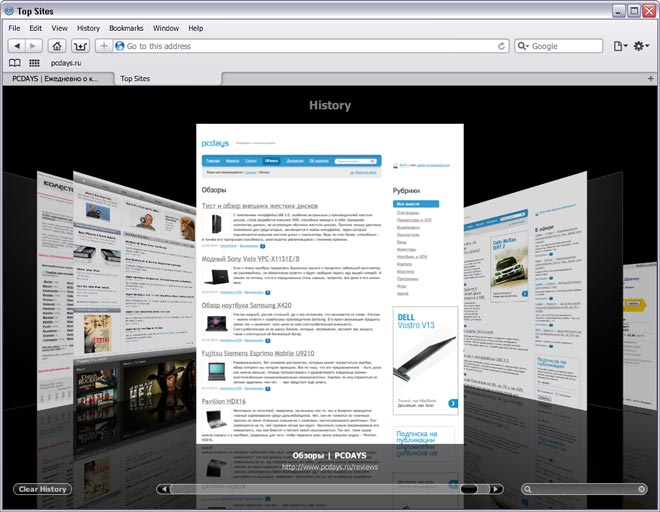Focus the Go to this address field

point(311,46)
